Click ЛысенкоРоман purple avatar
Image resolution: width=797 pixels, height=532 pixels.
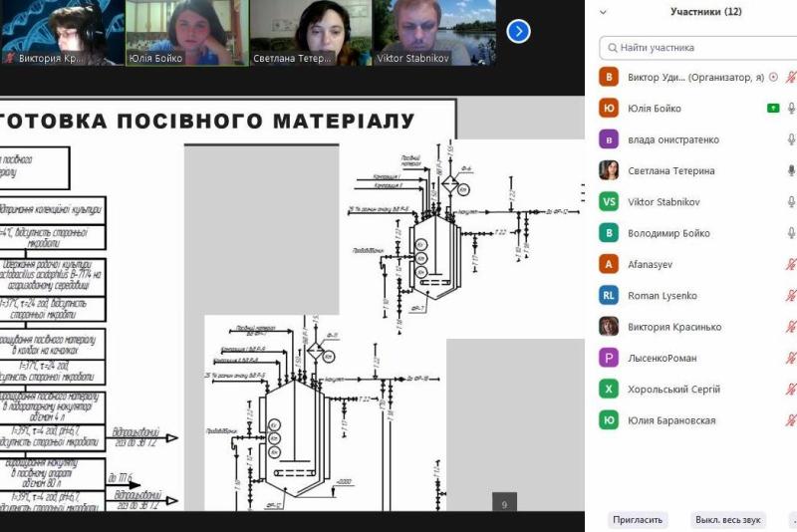pyautogui.click(x=609, y=358)
